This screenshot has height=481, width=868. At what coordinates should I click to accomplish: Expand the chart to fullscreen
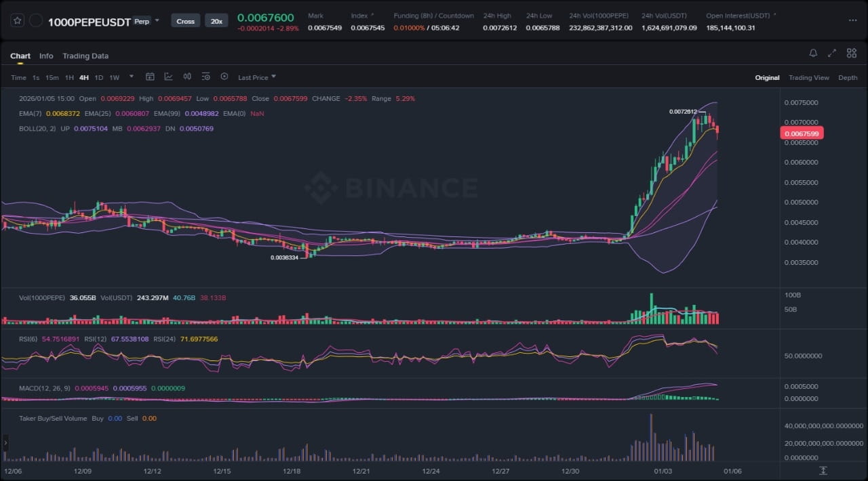(x=832, y=53)
